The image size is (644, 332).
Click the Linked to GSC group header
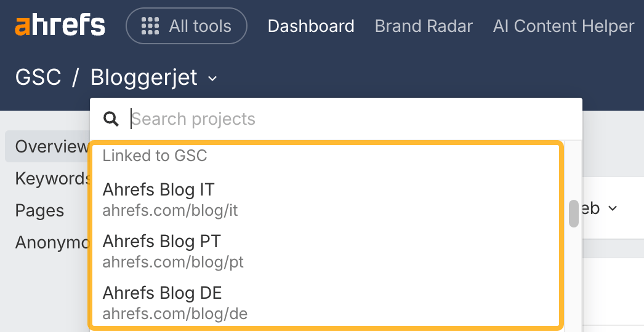click(x=155, y=156)
